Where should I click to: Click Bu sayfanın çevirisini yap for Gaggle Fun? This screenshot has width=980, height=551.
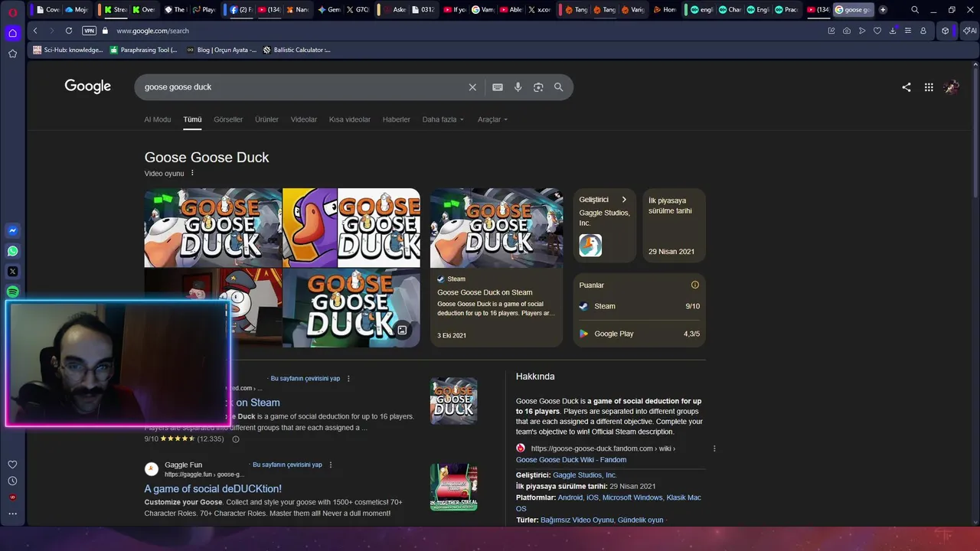[x=287, y=465]
